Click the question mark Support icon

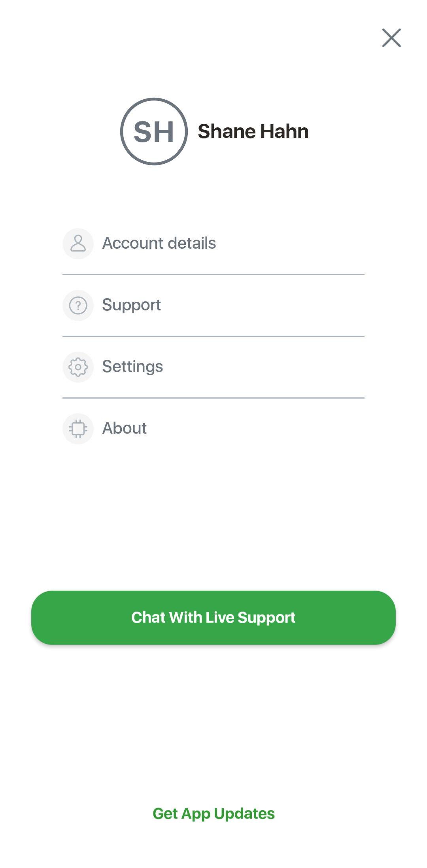pyautogui.click(x=78, y=305)
